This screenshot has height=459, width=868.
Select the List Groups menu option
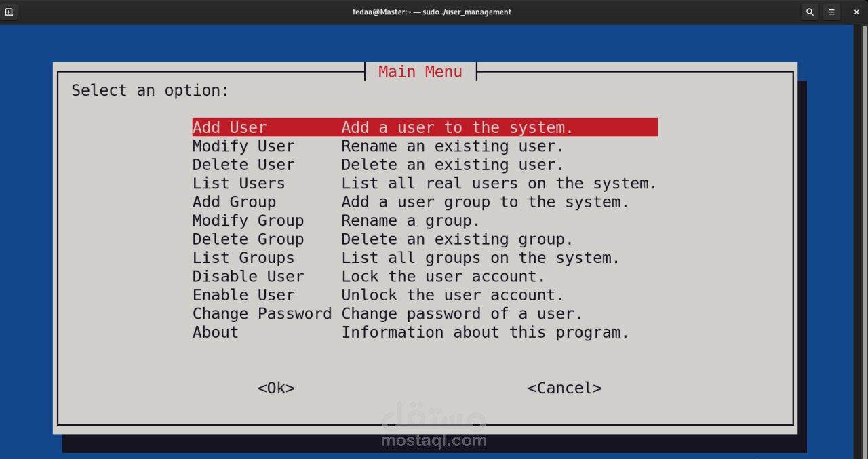pyautogui.click(x=243, y=258)
